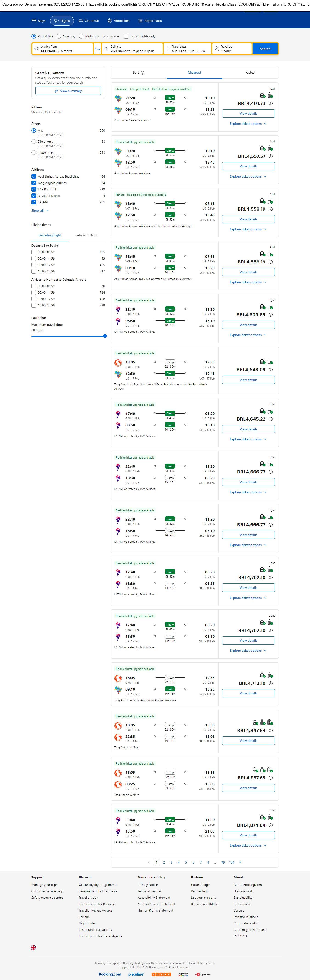Click the Maximum travel time slider handle

tap(105, 336)
